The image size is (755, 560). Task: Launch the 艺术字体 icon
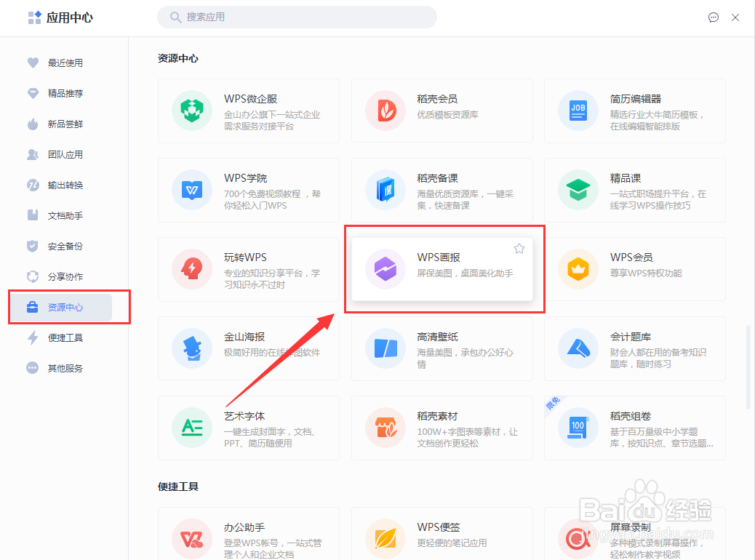click(192, 428)
